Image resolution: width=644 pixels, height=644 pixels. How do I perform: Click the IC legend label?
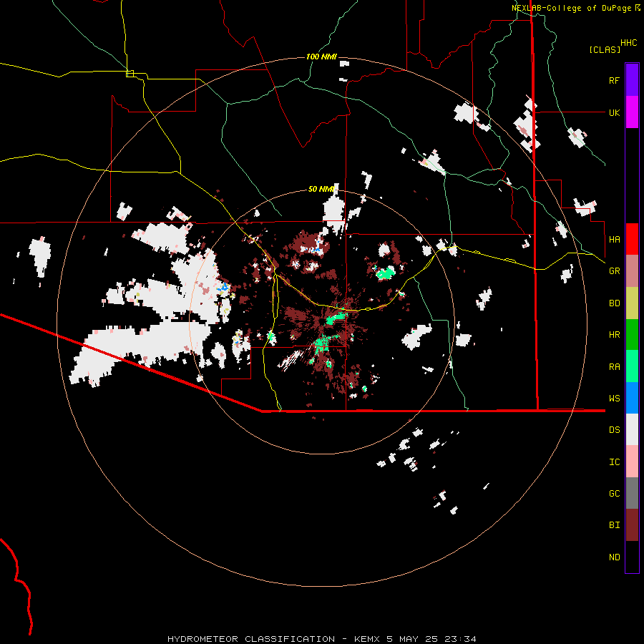614,462
